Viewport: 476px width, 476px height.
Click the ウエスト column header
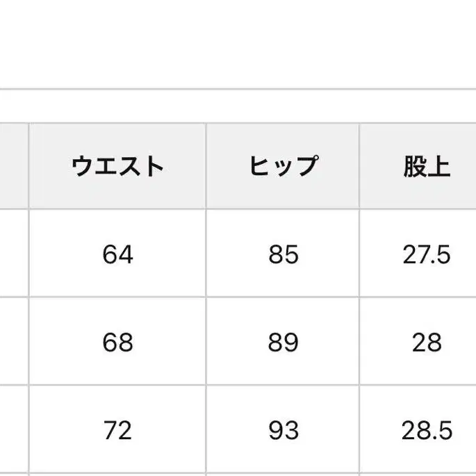pos(117,166)
